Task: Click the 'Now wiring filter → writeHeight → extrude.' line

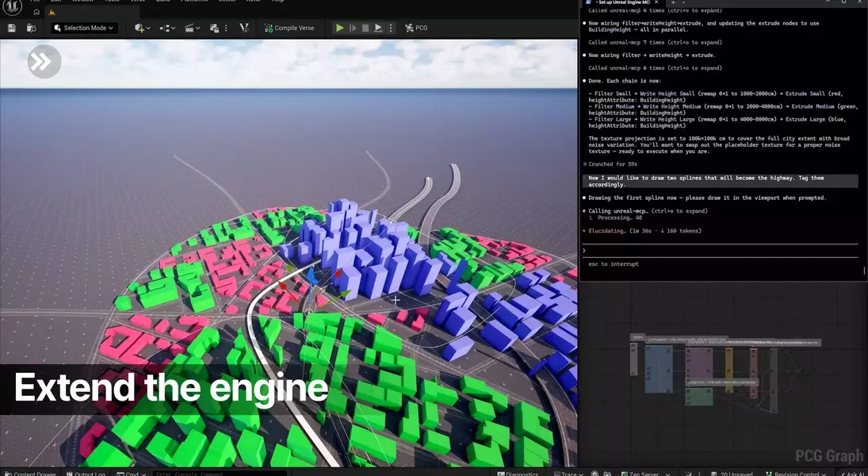Action: [648, 55]
